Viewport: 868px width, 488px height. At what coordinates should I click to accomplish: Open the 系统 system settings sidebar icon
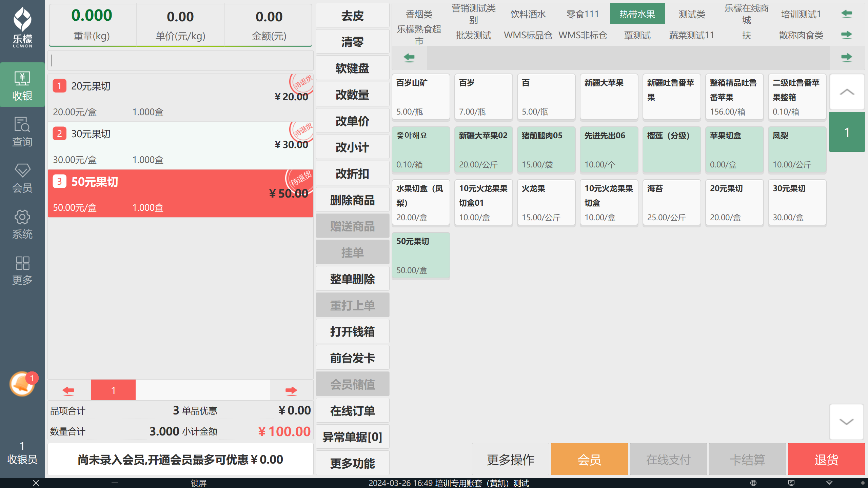click(22, 224)
